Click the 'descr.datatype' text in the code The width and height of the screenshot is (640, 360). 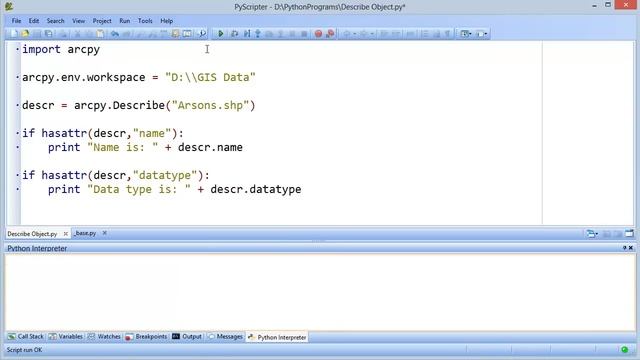256,189
